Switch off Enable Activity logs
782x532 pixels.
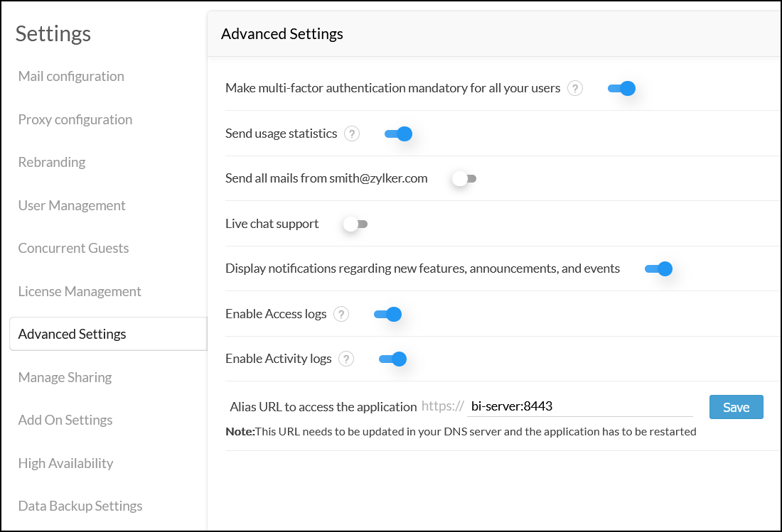(x=392, y=359)
